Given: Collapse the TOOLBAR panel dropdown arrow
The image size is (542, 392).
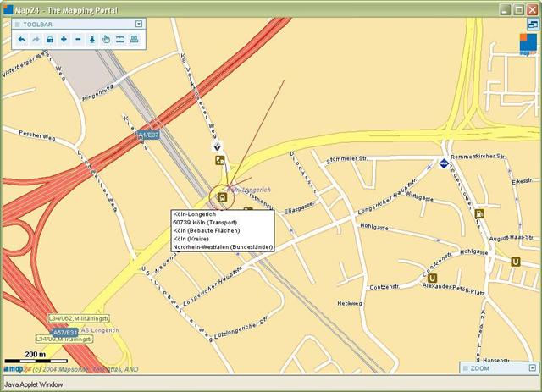Looking at the screenshot, I should [139, 25].
